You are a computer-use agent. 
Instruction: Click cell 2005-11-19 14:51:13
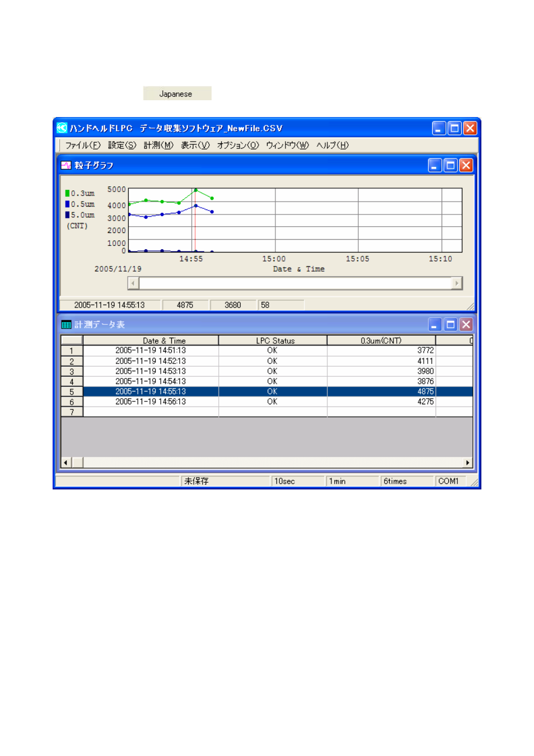pyautogui.click(x=151, y=351)
